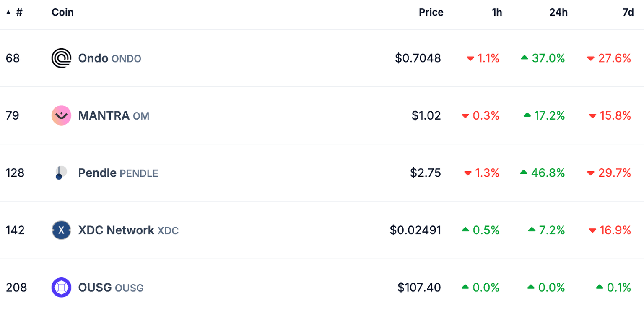
Task: Click the Ondo coin logo icon
Action: pyautogui.click(x=61, y=58)
